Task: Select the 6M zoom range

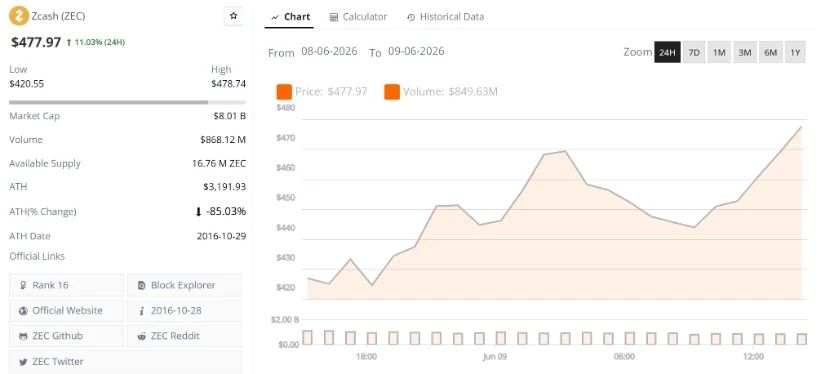Action: (x=770, y=52)
